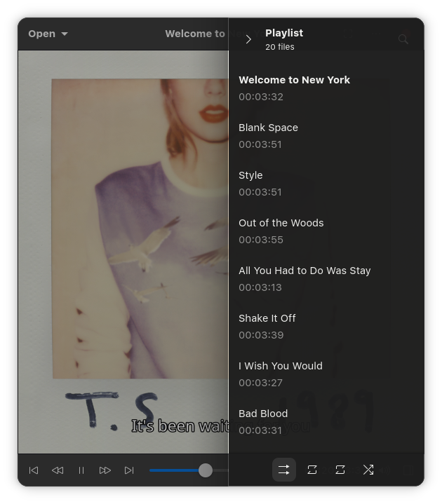This screenshot has width=442, height=504.
Task: Click the rewind button
Action: (x=58, y=470)
